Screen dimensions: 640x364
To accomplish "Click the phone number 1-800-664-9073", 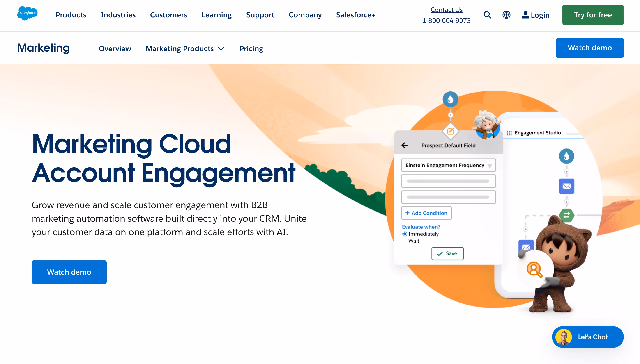I will click(x=446, y=20).
